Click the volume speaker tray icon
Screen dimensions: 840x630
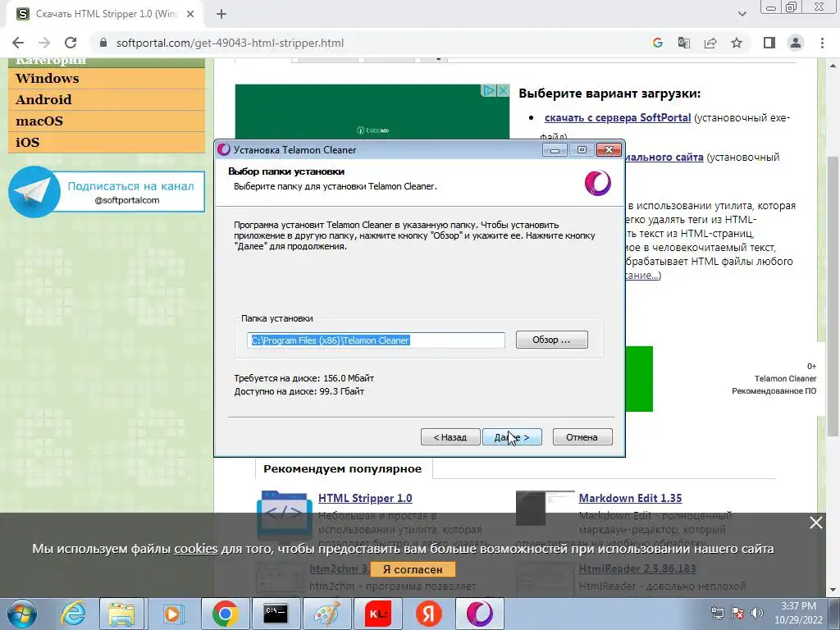[x=757, y=613]
